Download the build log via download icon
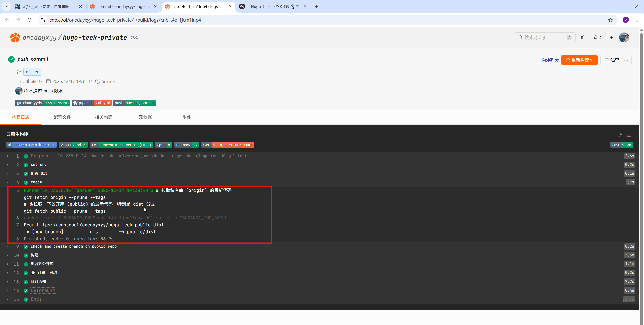This screenshot has height=325, width=644. tap(629, 134)
